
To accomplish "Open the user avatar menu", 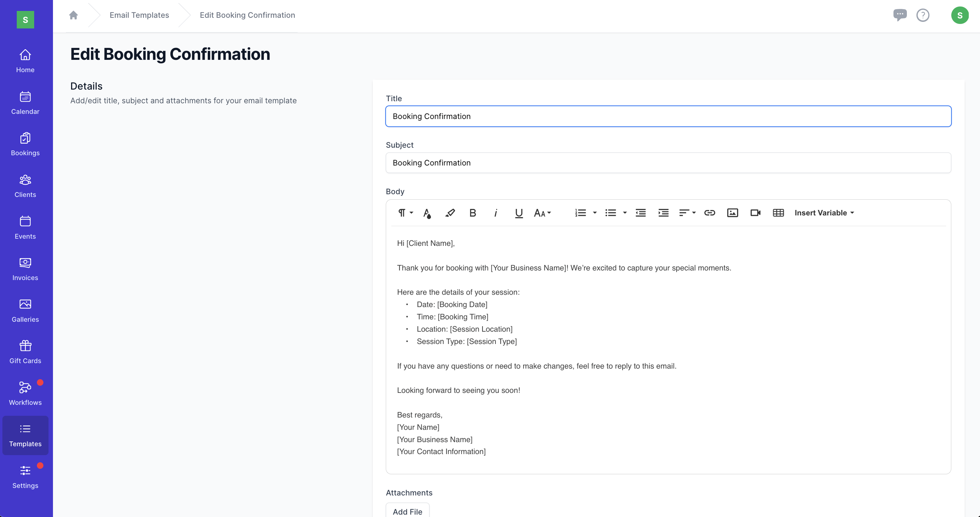I will (x=959, y=15).
